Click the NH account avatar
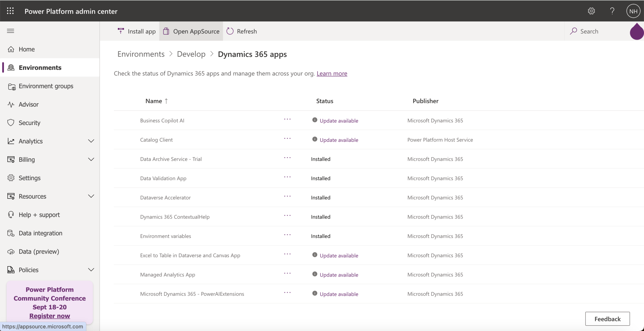The image size is (644, 331). click(x=633, y=11)
